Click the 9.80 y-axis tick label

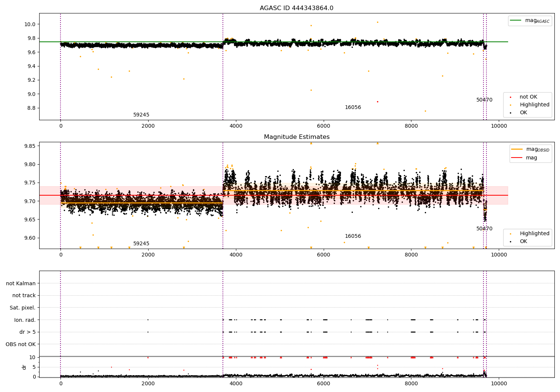[30, 164]
